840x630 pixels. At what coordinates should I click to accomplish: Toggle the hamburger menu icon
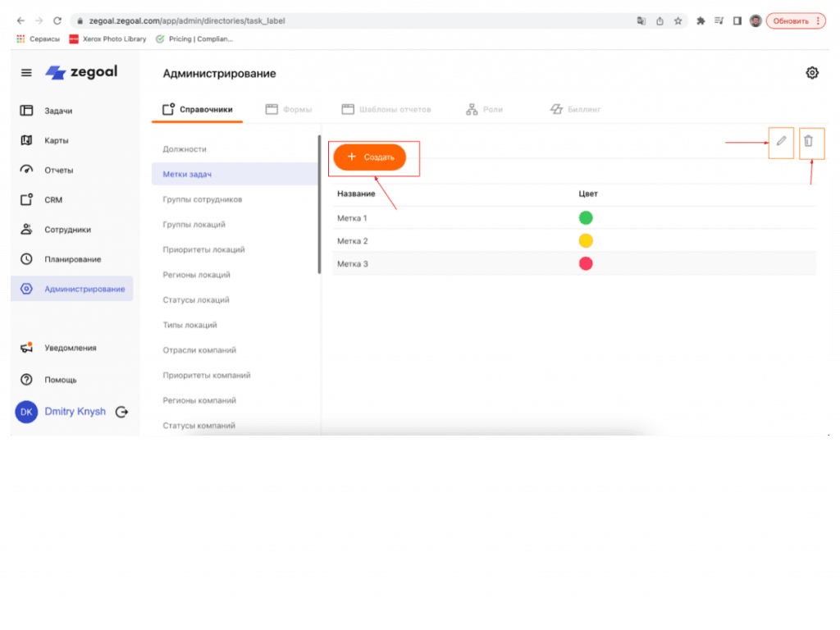coord(26,73)
